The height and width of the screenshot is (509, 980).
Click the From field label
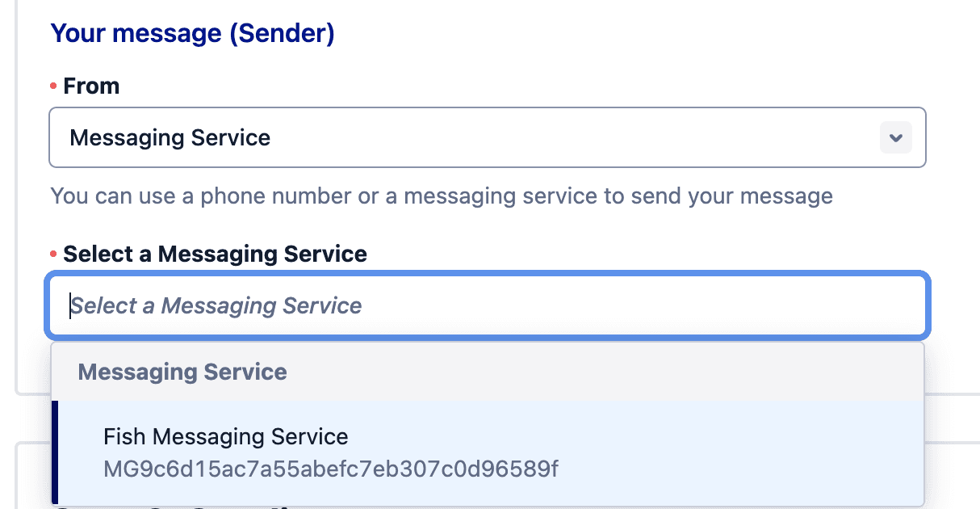91,86
